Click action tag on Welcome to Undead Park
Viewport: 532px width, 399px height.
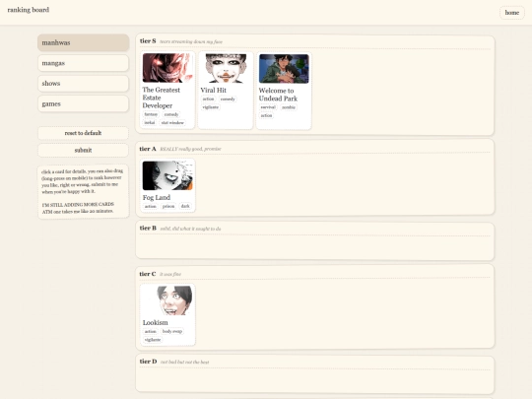pos(266,115)
